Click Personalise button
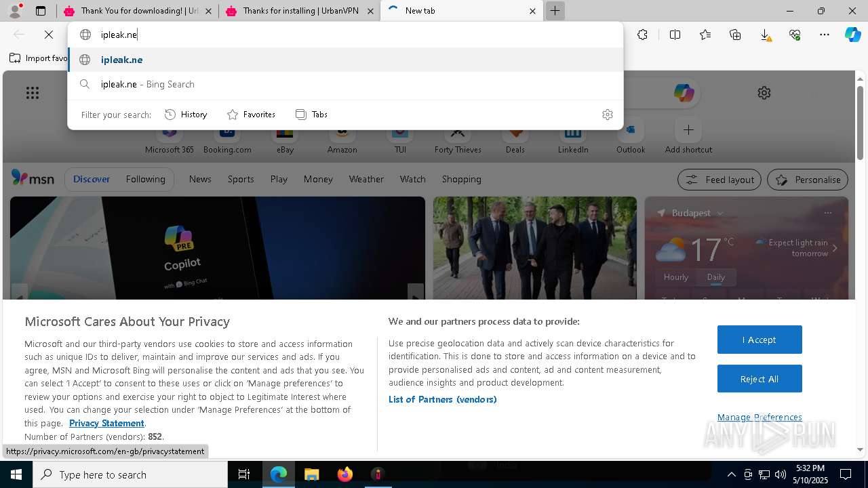The height and width of the screenshot is (488, 868). pos(808,180)
